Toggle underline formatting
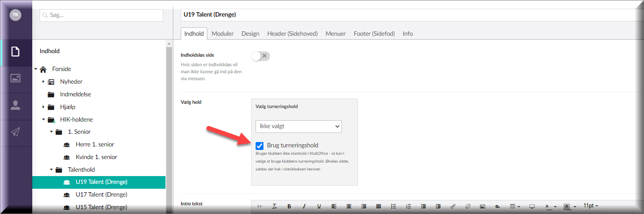 (x=319, y=206)
